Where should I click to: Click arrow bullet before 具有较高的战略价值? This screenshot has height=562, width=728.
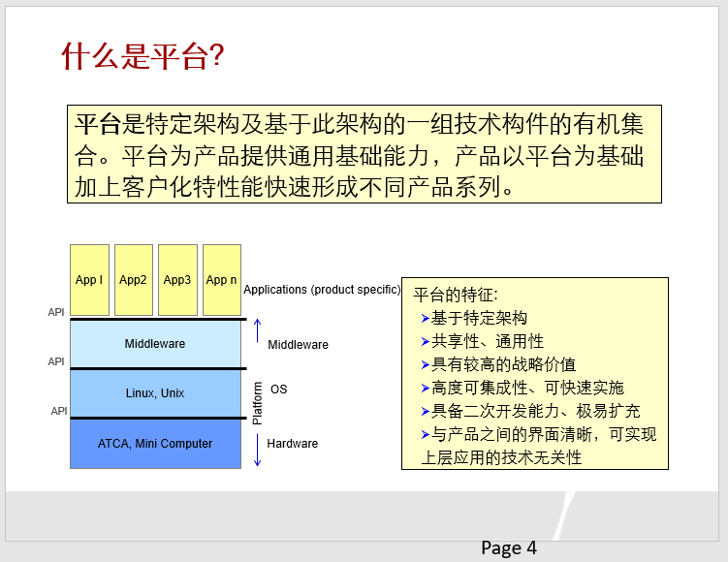425,364
